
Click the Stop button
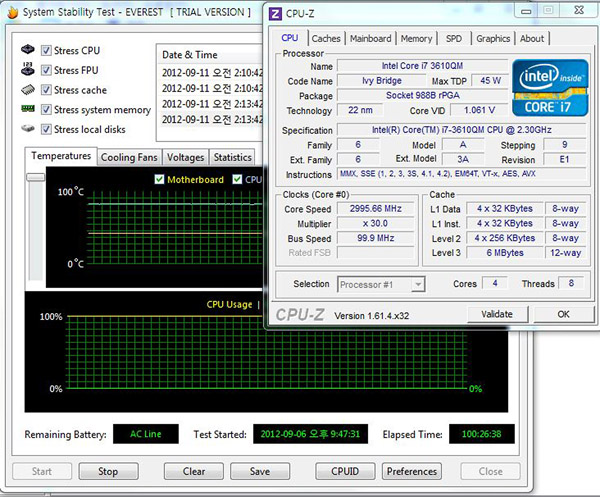point(108,471)
